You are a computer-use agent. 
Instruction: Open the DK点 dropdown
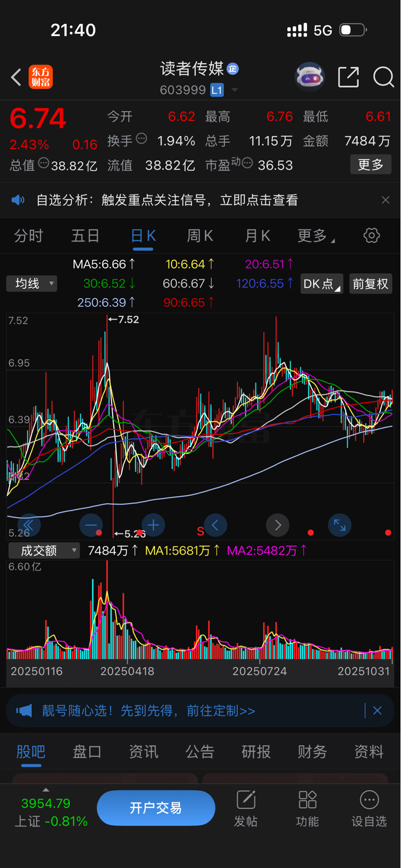(322, 284)
